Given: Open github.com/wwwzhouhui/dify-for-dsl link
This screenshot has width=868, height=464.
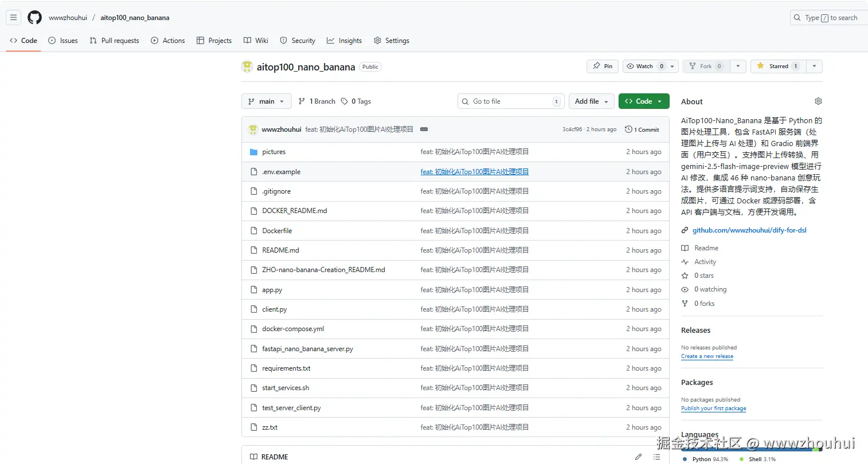Looking at the screenshot, I should [x=749, y=230].
